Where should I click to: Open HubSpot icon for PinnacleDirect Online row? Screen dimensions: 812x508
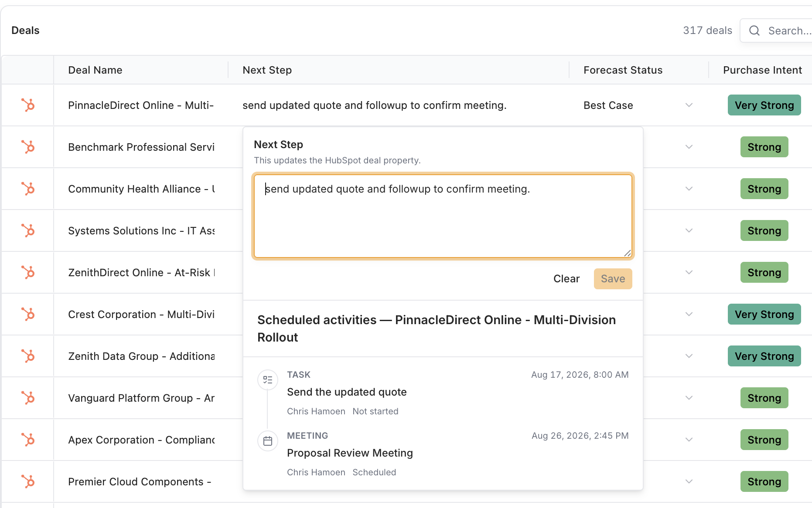point(28,105)
